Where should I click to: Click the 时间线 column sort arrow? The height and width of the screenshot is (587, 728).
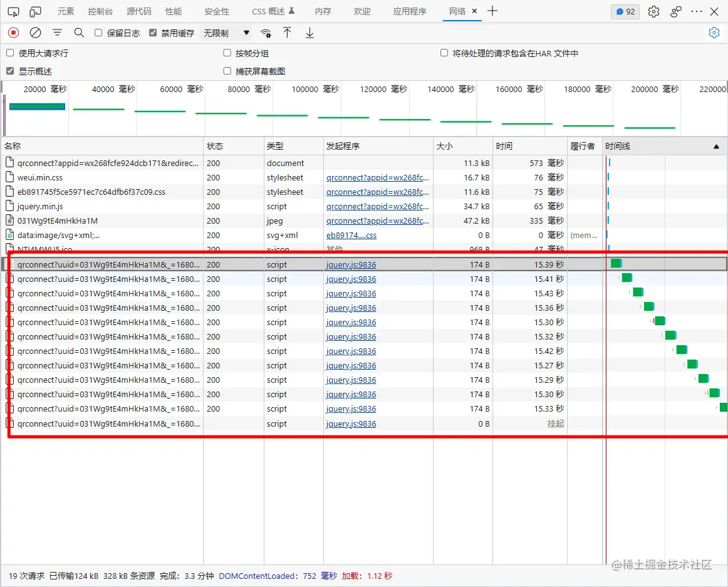coord(716,147)
